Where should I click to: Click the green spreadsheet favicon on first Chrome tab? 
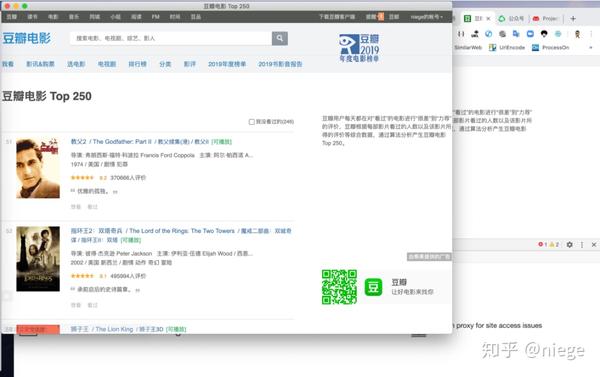467,18
